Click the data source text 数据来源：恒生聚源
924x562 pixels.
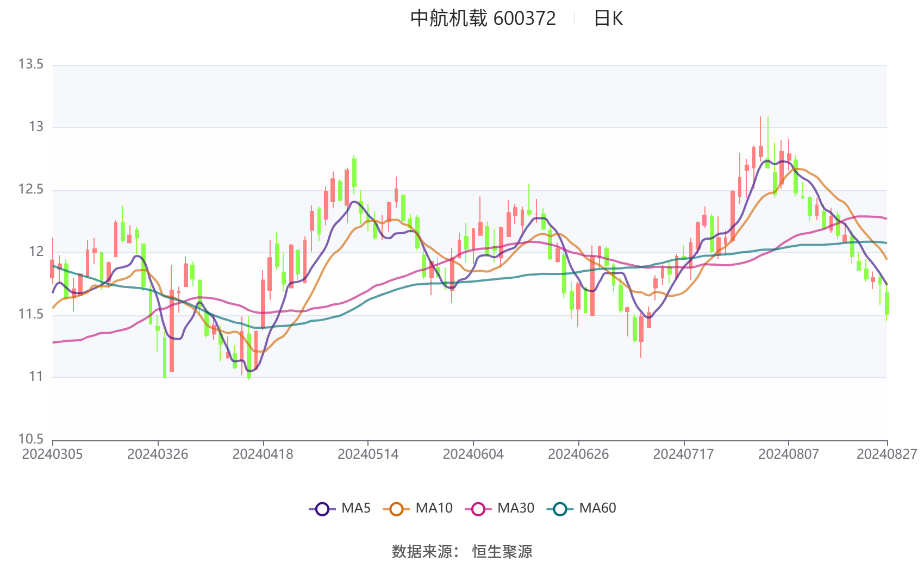pos(462,552)
